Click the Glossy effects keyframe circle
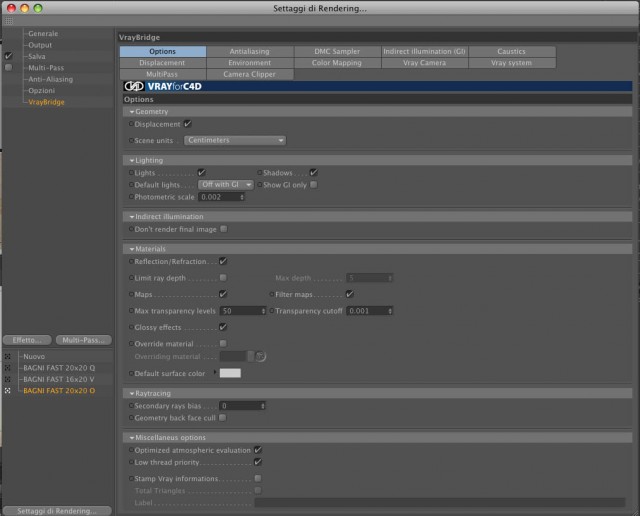 tap(131, 327)
